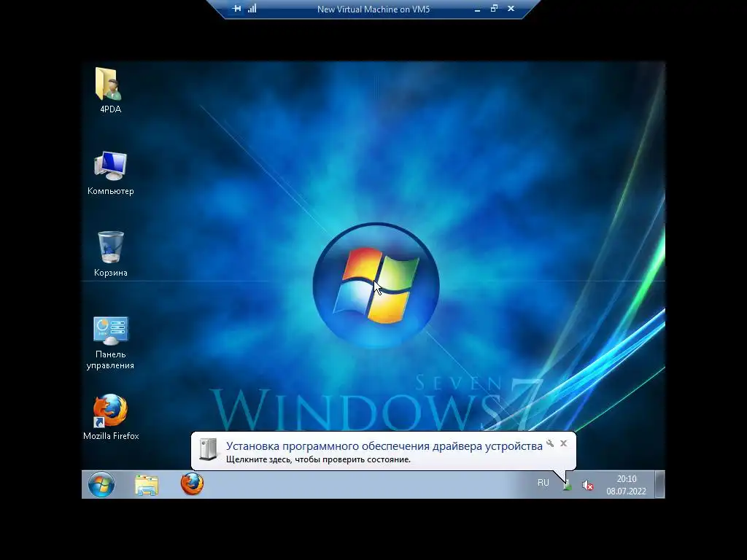Screen dimensions: 747x560
Task: Close the driver installation balloon
Action: click(x=564, y=443)
